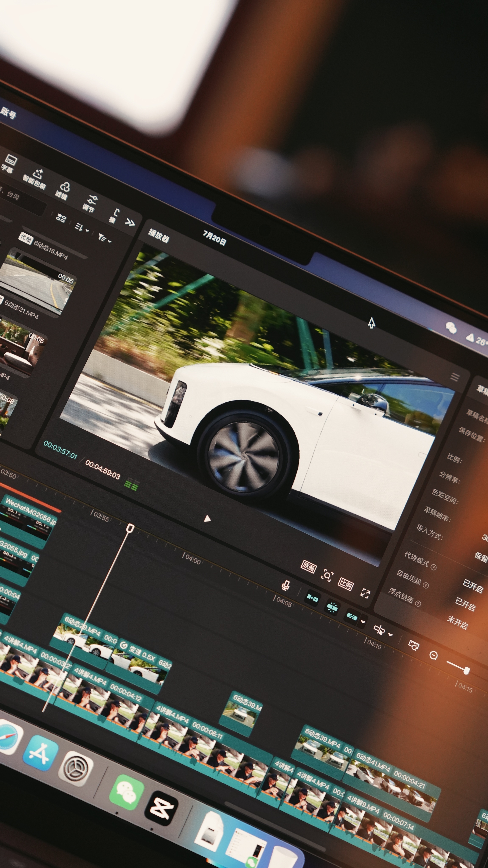Toggle main track magnet snapping
488x868 pixels.
pyautogui.click(x=312, y=598)
